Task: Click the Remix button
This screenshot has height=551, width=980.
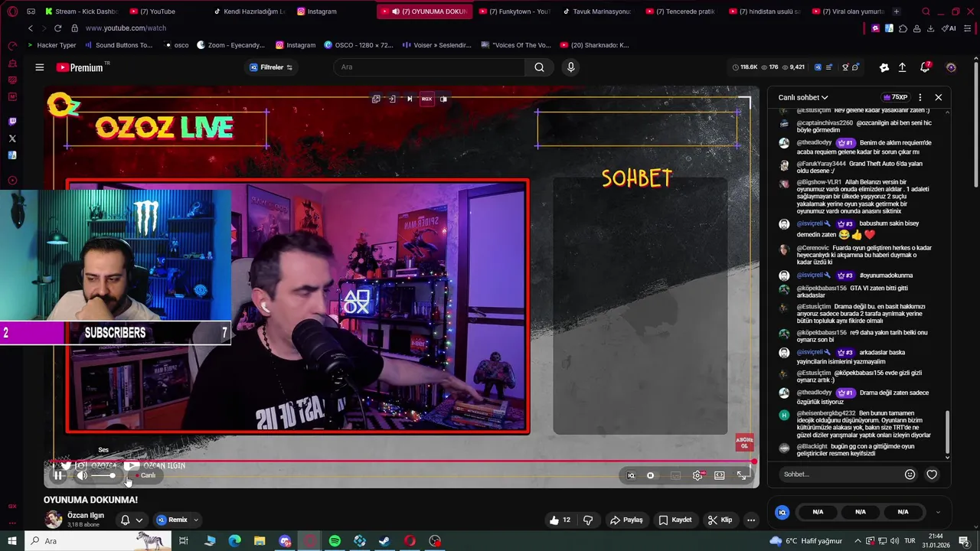Action: tap(172, 520)
